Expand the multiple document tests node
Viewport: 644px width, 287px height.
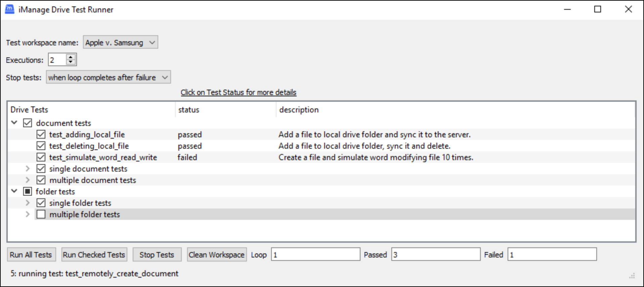coord(28,180)
